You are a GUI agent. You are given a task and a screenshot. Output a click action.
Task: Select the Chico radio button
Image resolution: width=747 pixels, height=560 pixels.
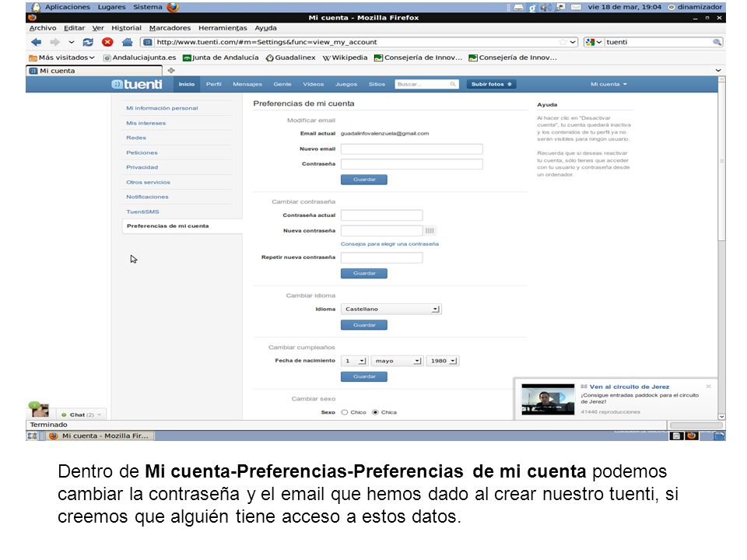(x=345, y=412)
